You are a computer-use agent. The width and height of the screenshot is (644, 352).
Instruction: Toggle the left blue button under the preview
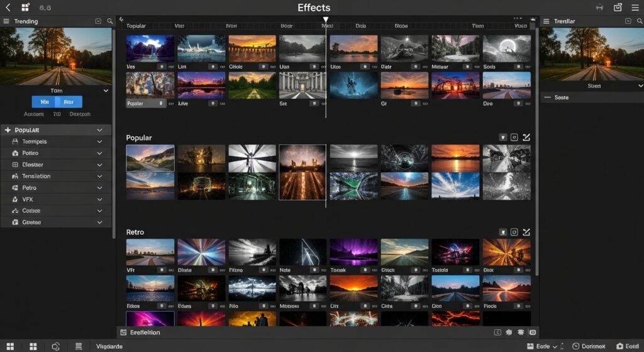click(44, 101)
